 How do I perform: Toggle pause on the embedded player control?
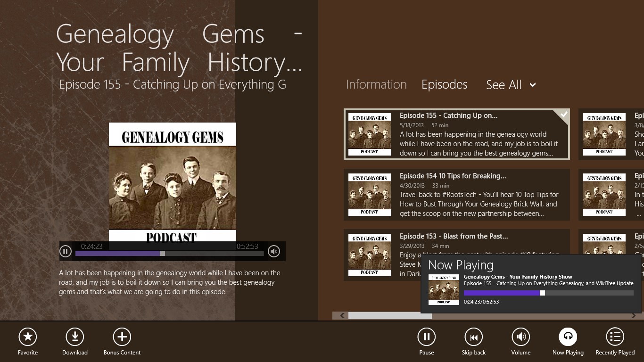pos(66,251)
